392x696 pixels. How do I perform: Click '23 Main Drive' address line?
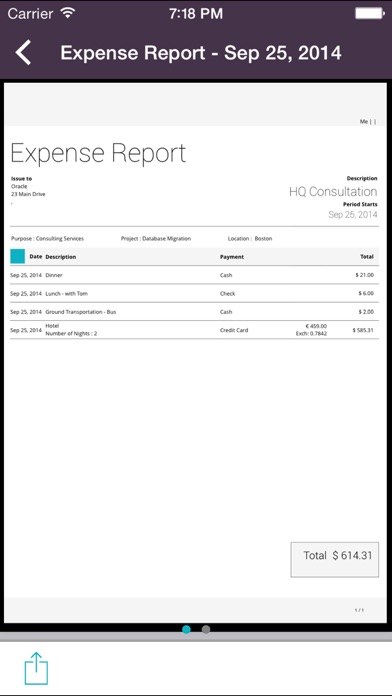28,194
